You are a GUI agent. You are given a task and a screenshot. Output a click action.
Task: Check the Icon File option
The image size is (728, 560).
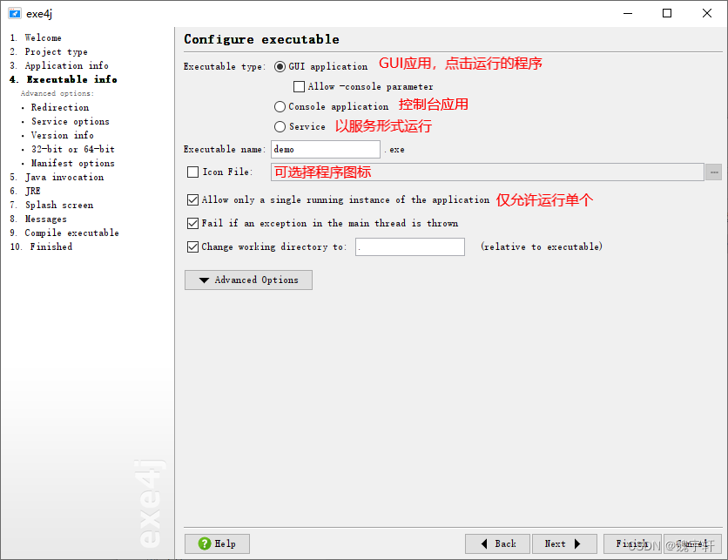[x=192, y=172]
